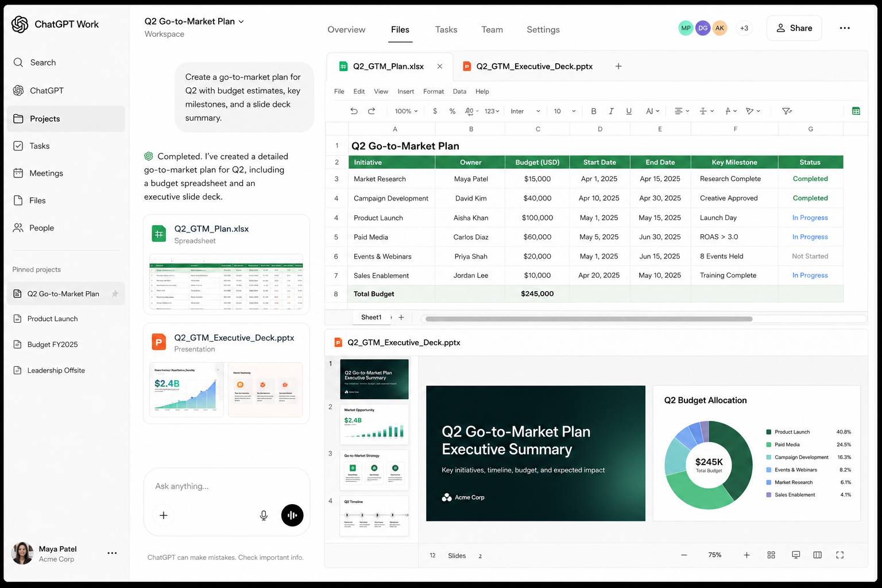
Task: Toggle underline formatting in the toolbar
Action: (x=629, y=111)
